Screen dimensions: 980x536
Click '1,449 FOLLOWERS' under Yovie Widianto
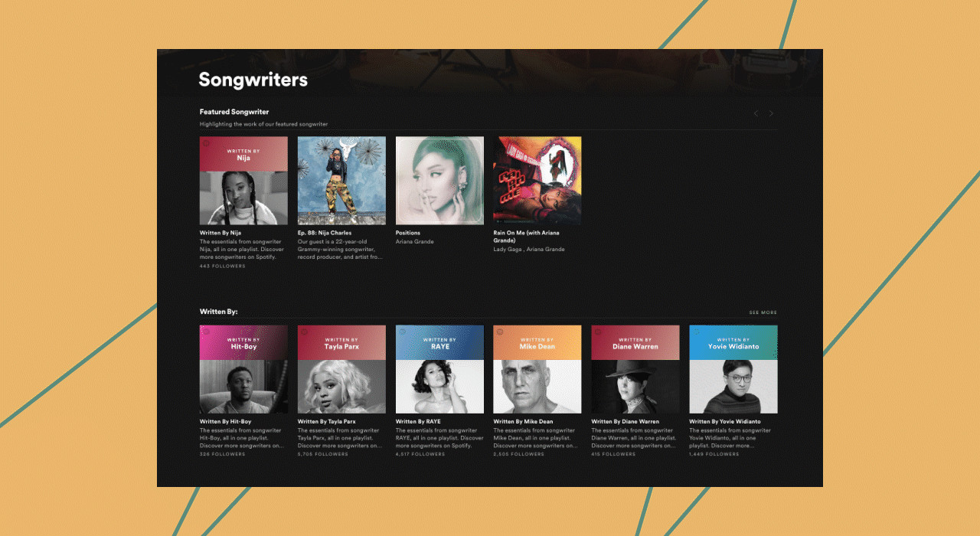(x=714, y=454)
